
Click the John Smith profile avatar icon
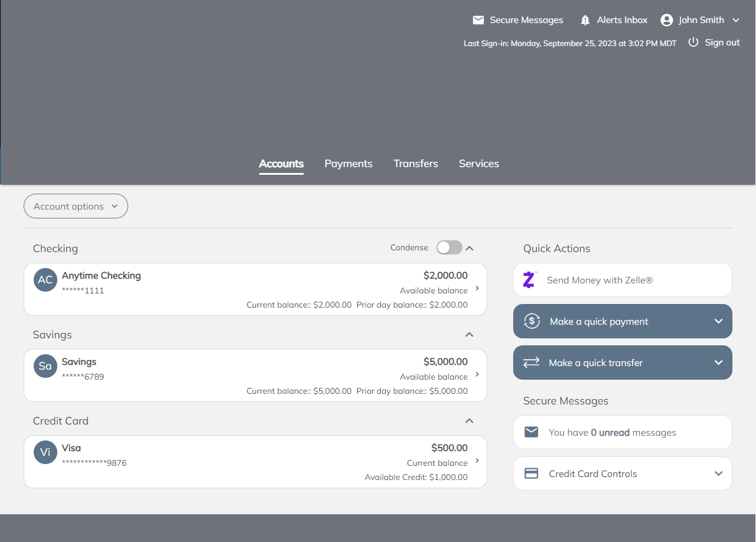pos(667,20)
